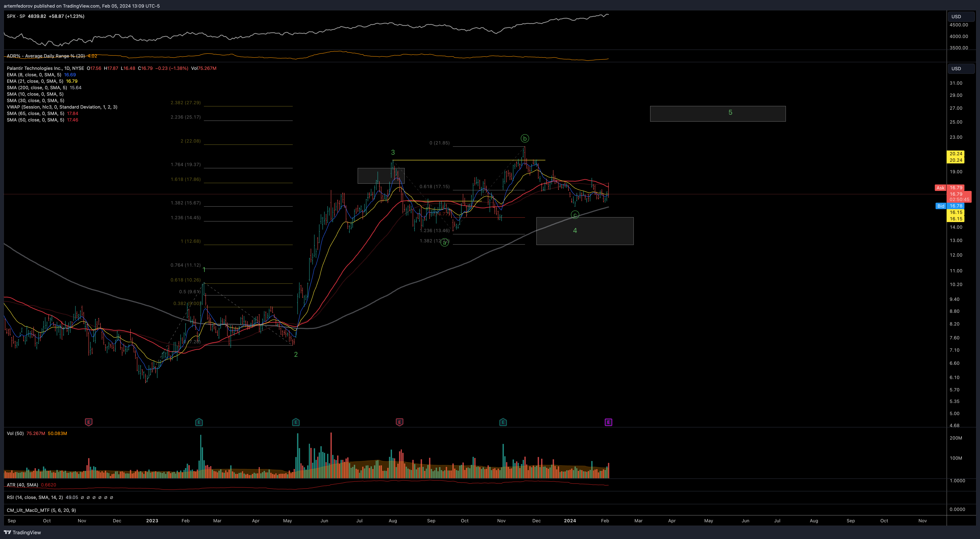Click the 2024 year label on time axis
The height and width of the screenshot is (539, 980).
tap(570, 521)
